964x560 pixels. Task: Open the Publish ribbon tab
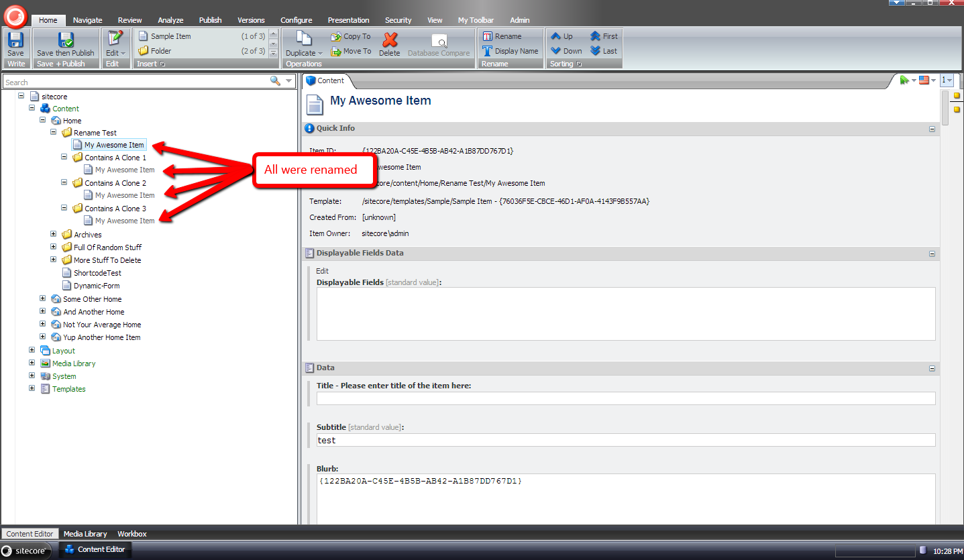point(210,20)
